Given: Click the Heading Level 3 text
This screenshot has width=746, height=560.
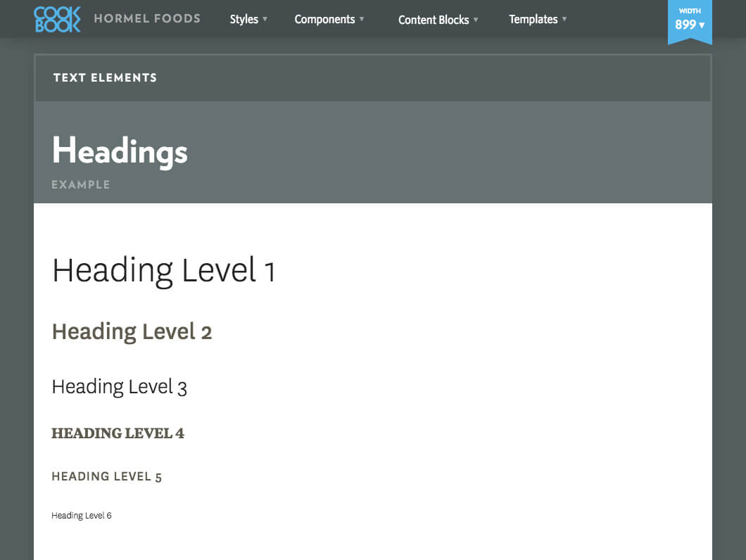Looking at the screenshot, I should point(120,387).
